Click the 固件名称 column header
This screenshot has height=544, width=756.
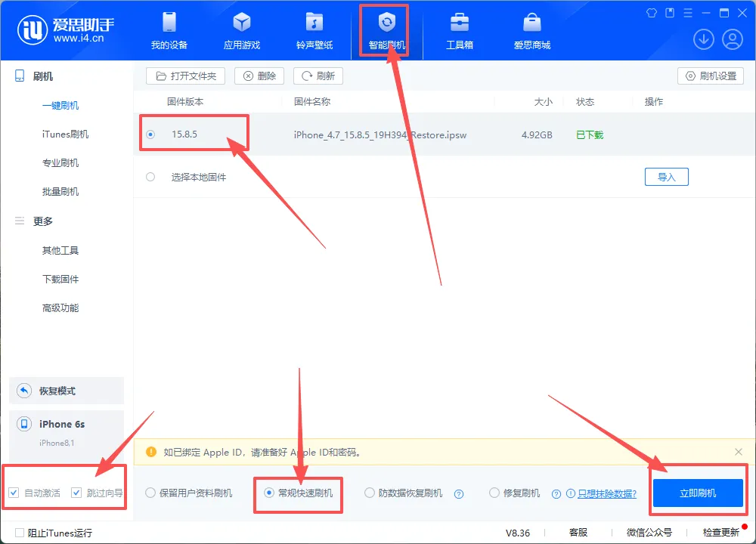312,102
